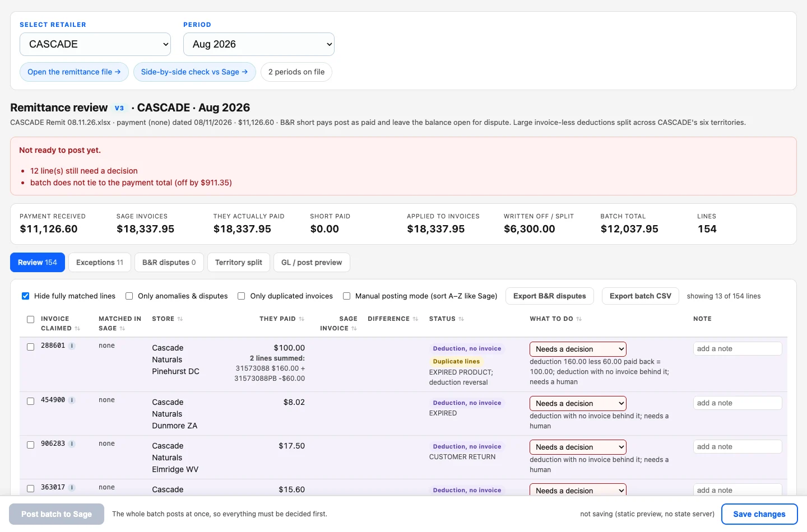The height and width of the screenshot is (532, 807).
Task: Select row checkbox for invoice 288601
Action: 31,347
